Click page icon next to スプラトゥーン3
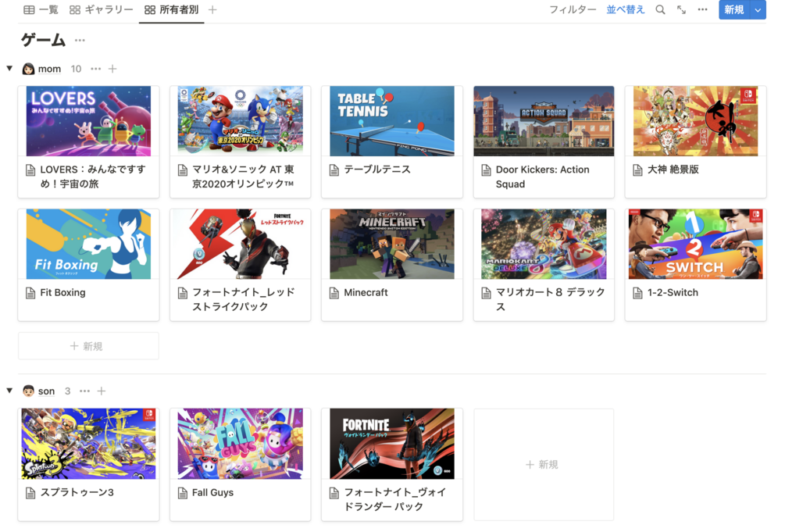This screenshot has height=532, width=785. pyautogui.click(x=30, y=493)
